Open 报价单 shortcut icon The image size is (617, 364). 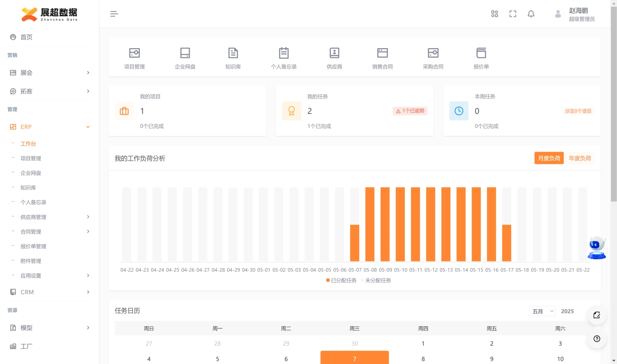(481, 53)
